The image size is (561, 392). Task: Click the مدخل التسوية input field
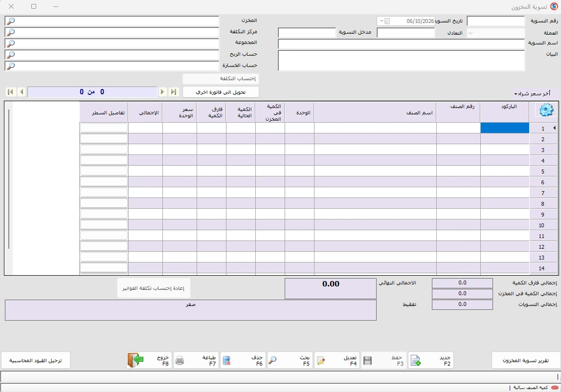click(307, 33)
